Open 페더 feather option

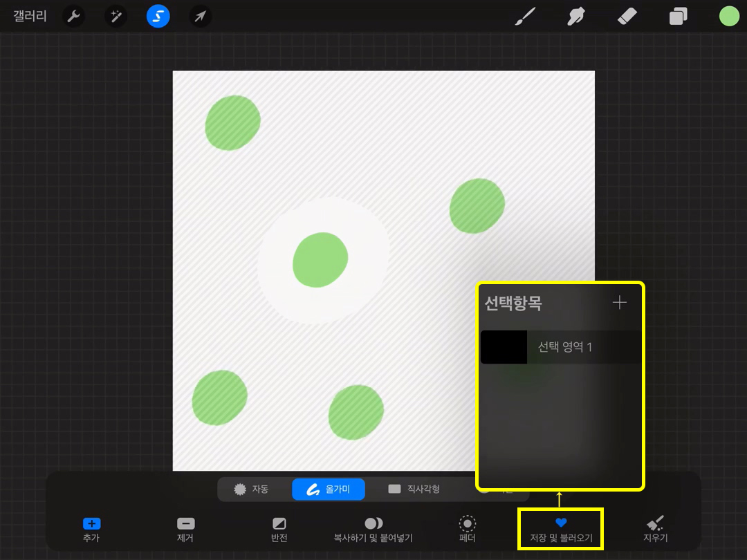(x=468, y=529)
